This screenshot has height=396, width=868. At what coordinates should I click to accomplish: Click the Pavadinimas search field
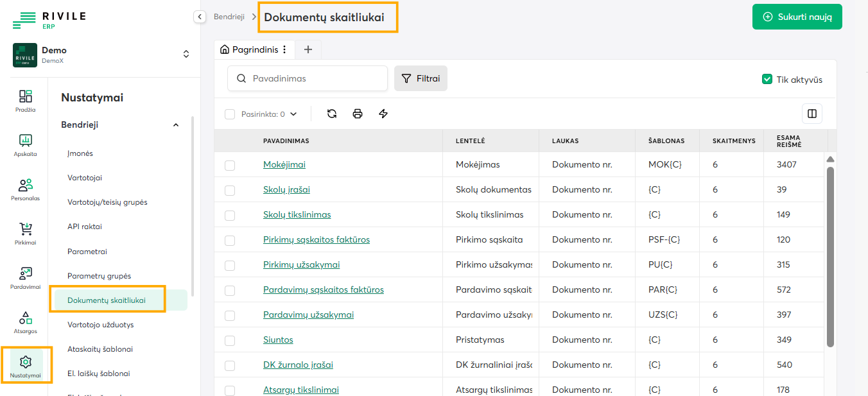[308, 78]
